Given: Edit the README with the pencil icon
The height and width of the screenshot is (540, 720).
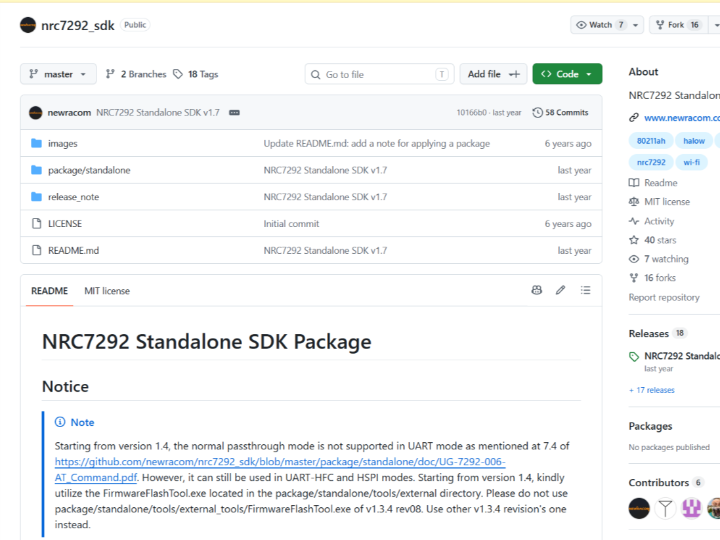Looking at the screenshot, I should tap(560, 290).
